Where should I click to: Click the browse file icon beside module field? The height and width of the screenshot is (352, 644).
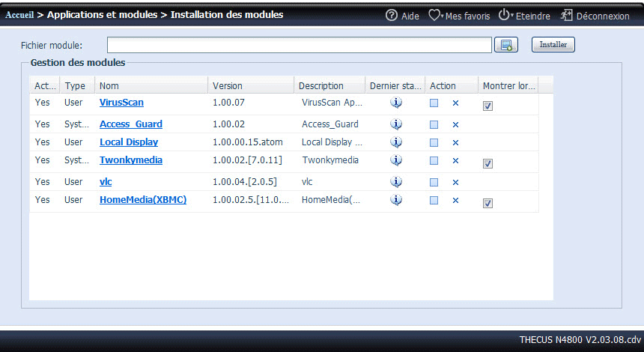(506, 45)
